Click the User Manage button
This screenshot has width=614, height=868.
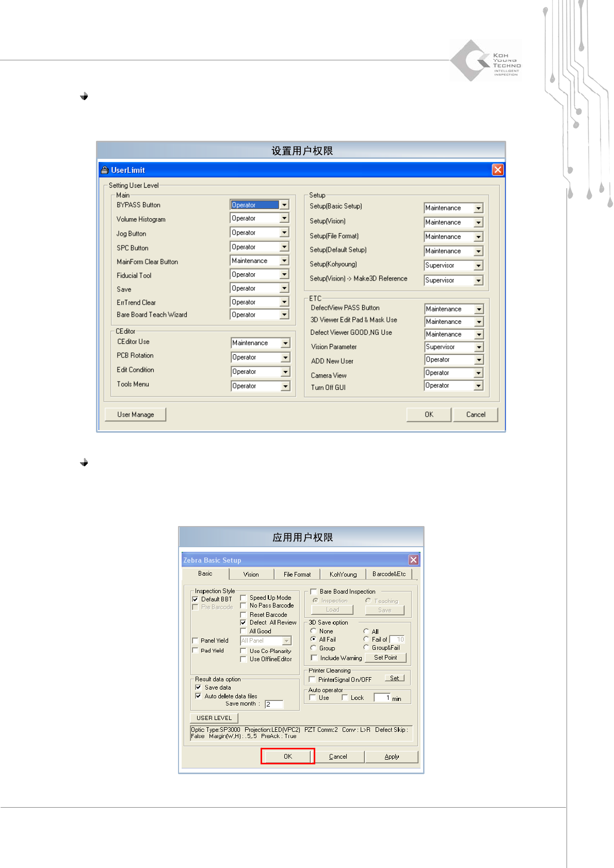tap(135, 414)
